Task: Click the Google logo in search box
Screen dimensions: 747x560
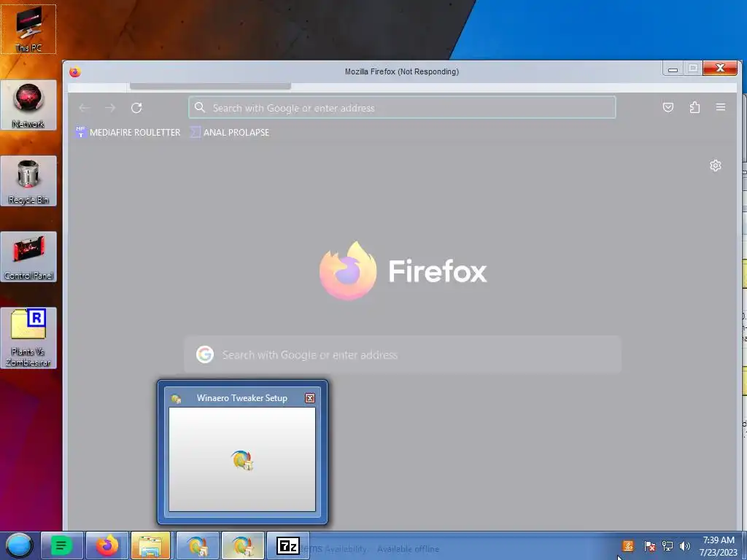Action: tap(205, 355)
